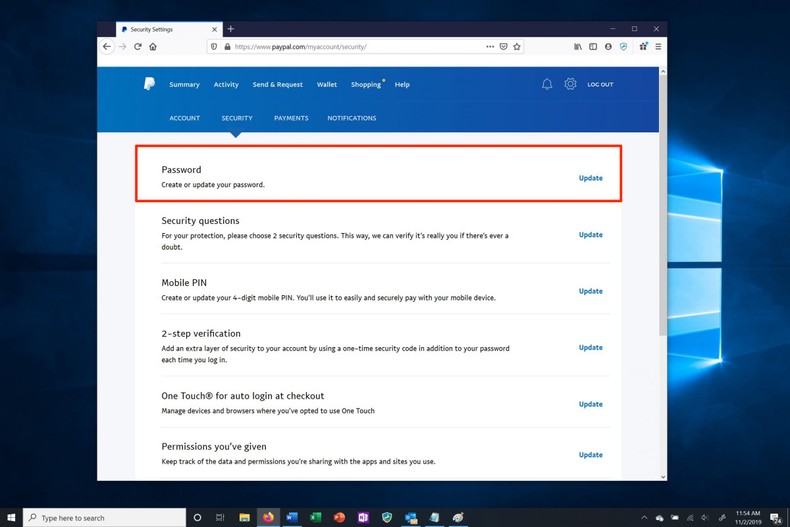Open the notifications bell icon
Screen dimensions: 790x527
click(547, 85)
